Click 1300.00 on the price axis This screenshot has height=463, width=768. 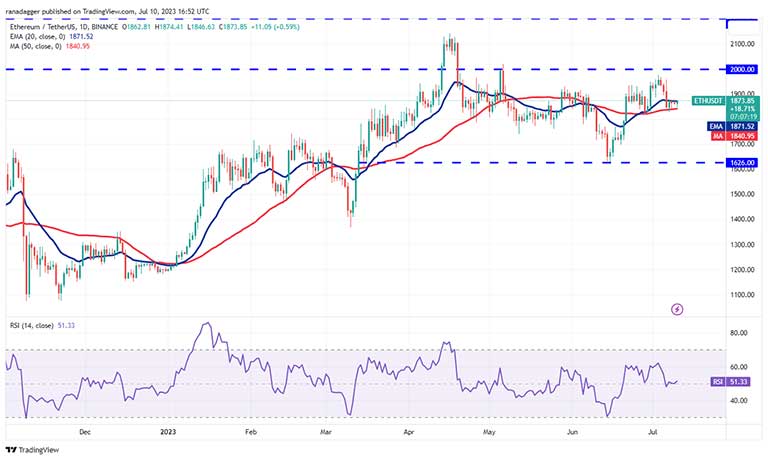tap(742, 244)
